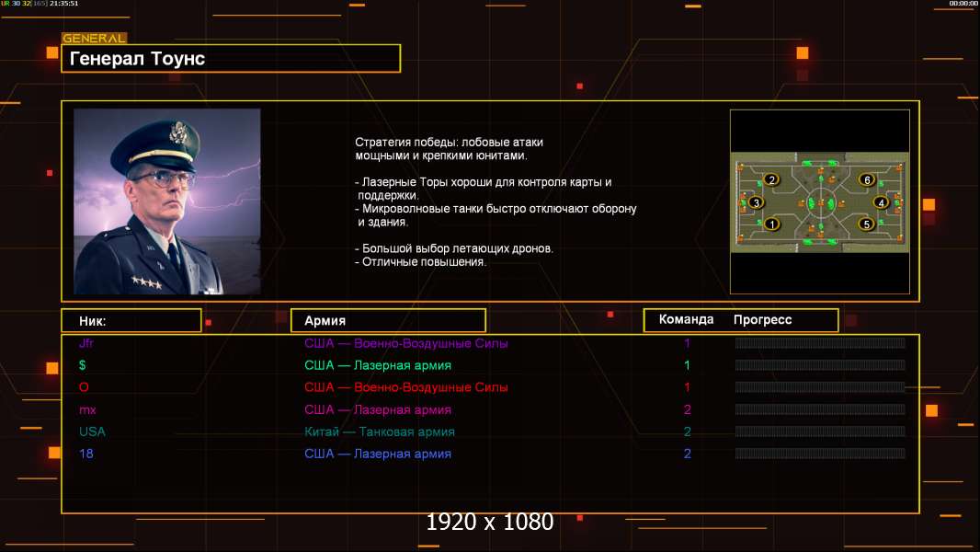Click start position marker 2 on the map
980x552 pixels.
click(772, 180)
